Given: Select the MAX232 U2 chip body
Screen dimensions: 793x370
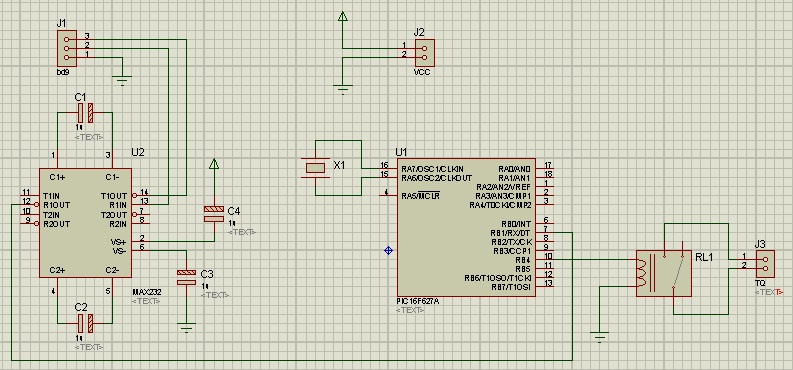Looking at the screenshot, I should click(x=85, y=223).
